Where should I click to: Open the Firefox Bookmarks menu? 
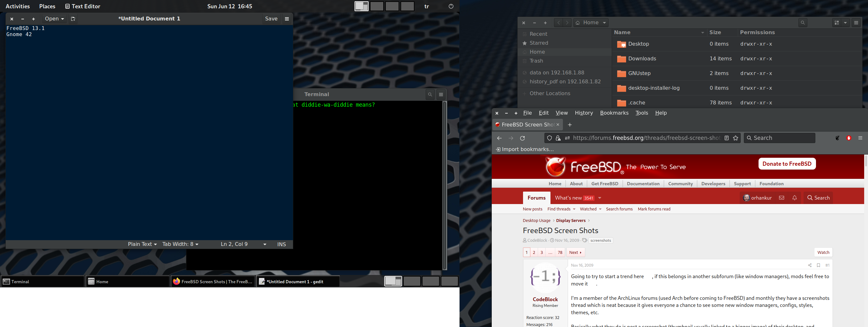tap(614, 113)
